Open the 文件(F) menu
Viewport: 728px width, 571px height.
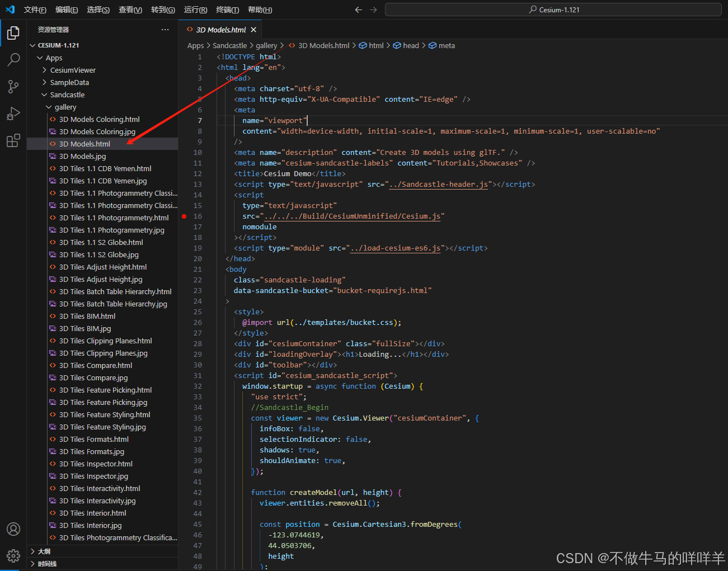click(35, 10)
